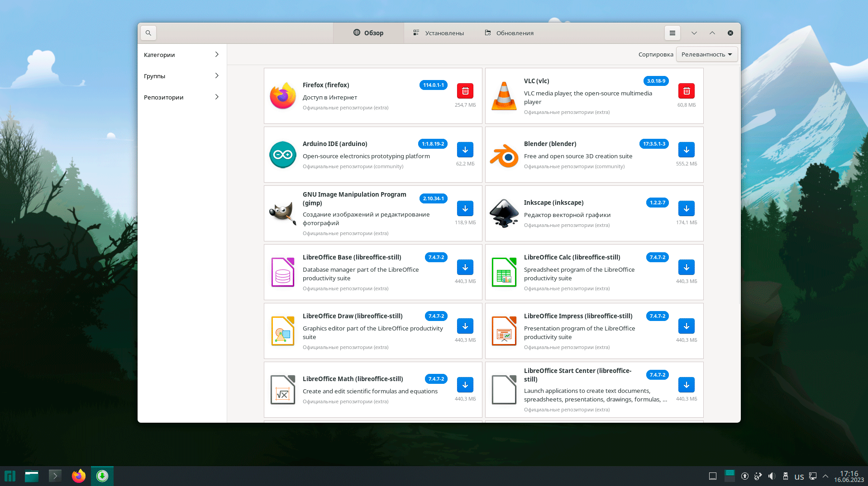868x486 pixels.
Task: Expand the Группы sidebar section
Action: coord(181,76)
